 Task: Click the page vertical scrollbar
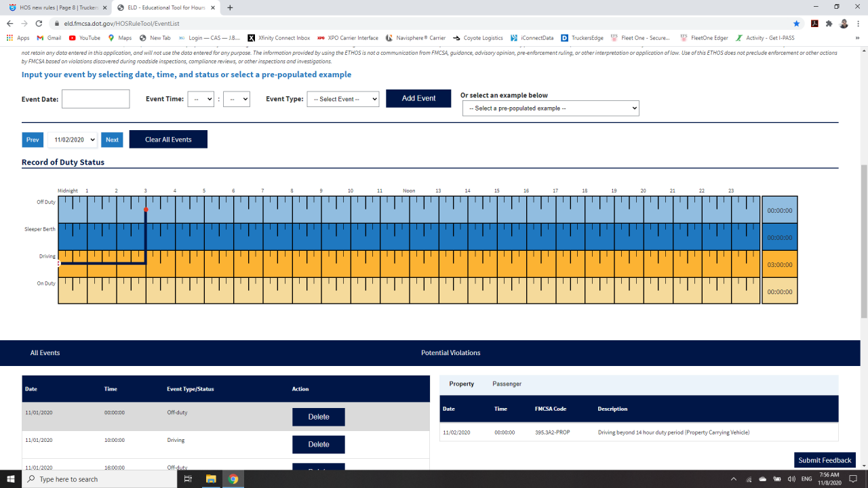click(x=864, y=241)
